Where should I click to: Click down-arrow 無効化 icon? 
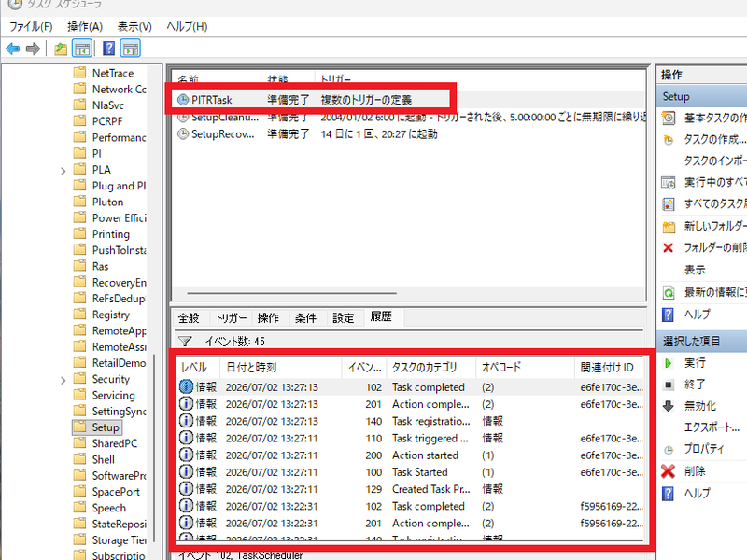[x=669, y=406]
